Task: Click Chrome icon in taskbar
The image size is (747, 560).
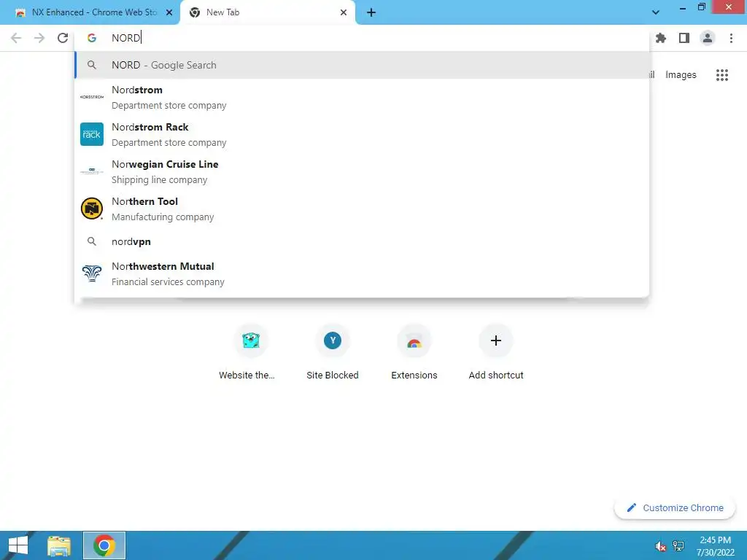Action: (x=104, y=545)
